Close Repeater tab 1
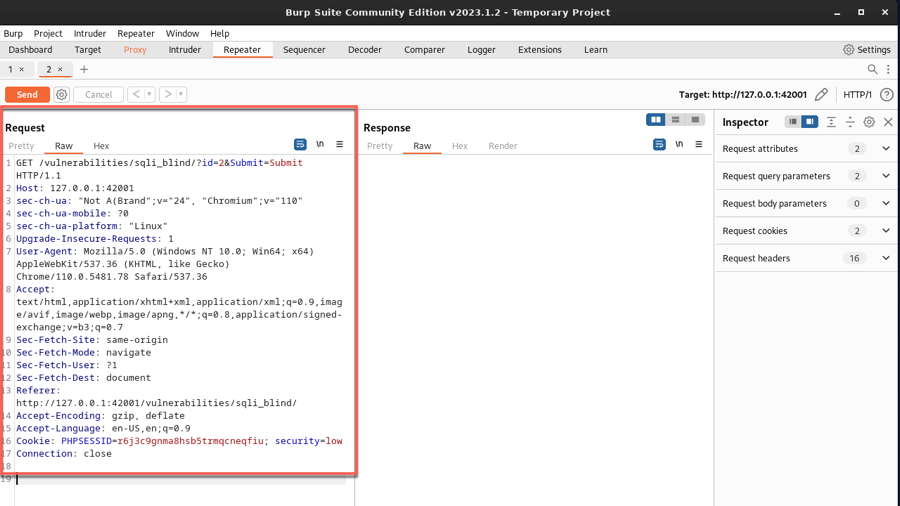This screenshot has width=900, height=506. click(22, 69)
